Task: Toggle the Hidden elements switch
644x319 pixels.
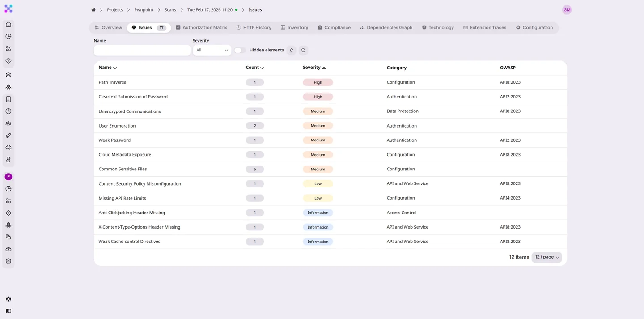Action: click(x=240, y=51)
